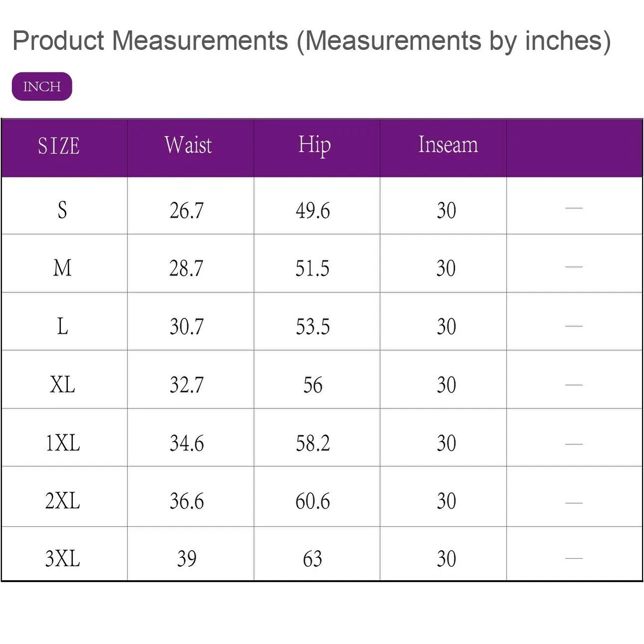Click the size M row label

tap(62, 268)
